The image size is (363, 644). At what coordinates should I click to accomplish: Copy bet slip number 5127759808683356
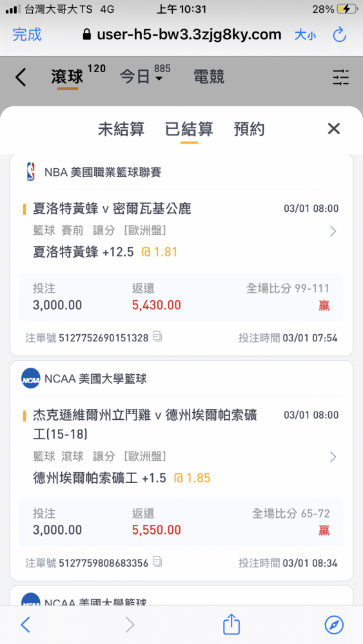tap(157, 562)
